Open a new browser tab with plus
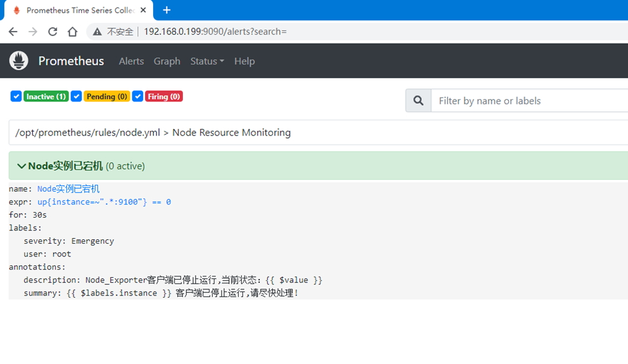 [166, 10]
